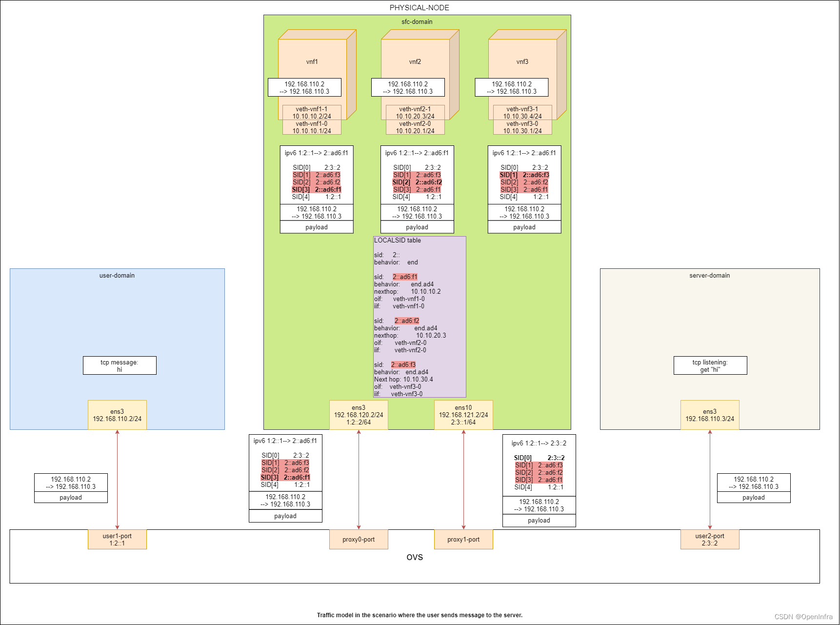
Task: Click bold SID[3] in packet beside proxy0-port
Action: (285, 478)
